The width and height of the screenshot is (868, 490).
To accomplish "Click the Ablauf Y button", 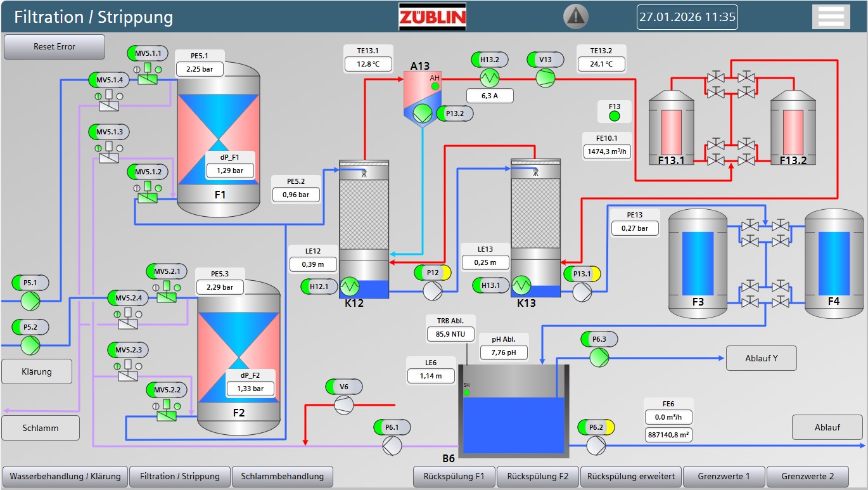I will click(x=761, y=358).
